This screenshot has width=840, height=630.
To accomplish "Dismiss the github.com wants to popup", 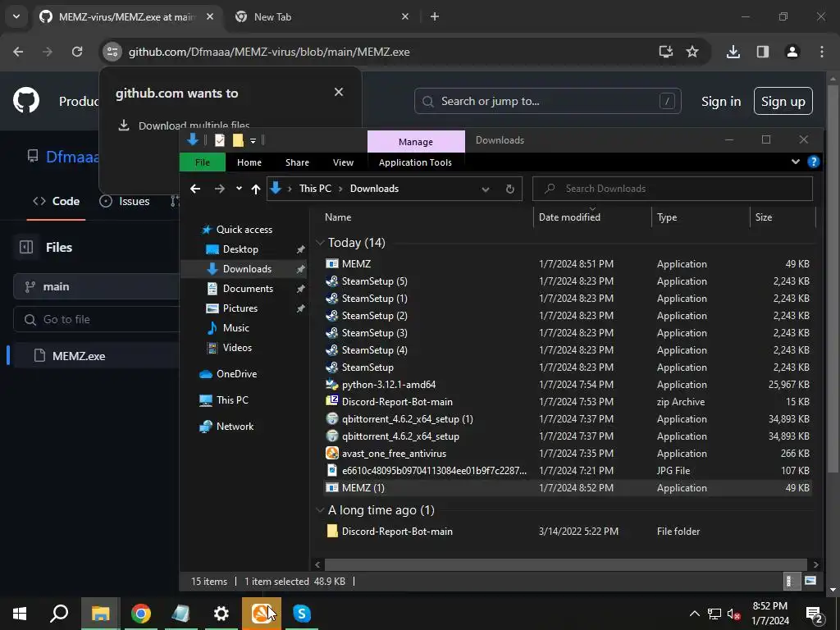I will point(339,92).
